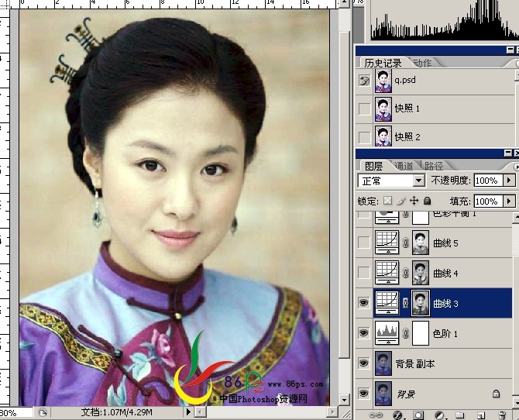The width and height of the screenshot is (519, 420).
Task: Toggle lock position move icon
Action: (x=414, y=201)
